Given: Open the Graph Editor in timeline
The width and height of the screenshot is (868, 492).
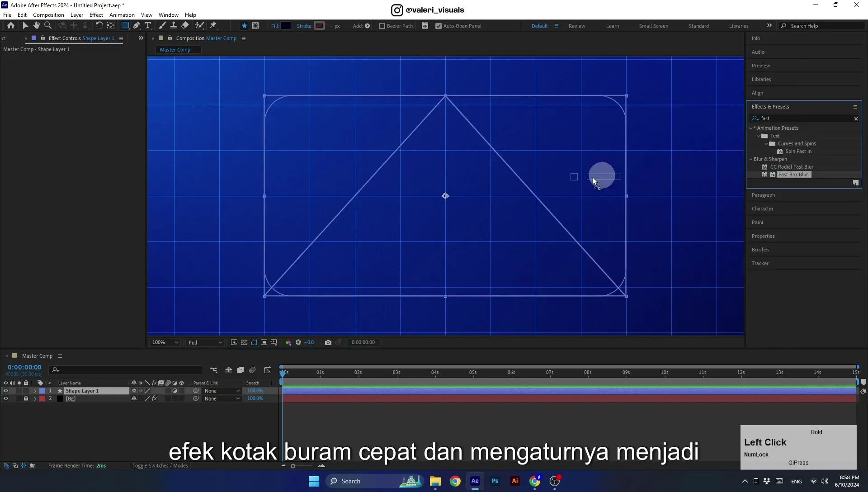Looking at the screenshot, I should point(268,370).
